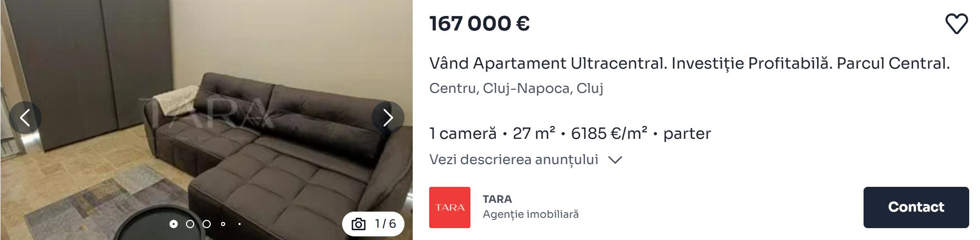
Task: Open photo gallery via camera icon
Action: [359, 224]
